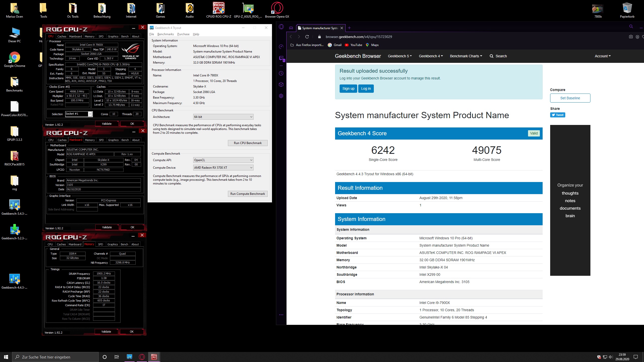Image resolution: width=644 pixels, height=362 pixels.
Task: Open Settings gear in Opera sidebar
Action: [x=281, y=96]
